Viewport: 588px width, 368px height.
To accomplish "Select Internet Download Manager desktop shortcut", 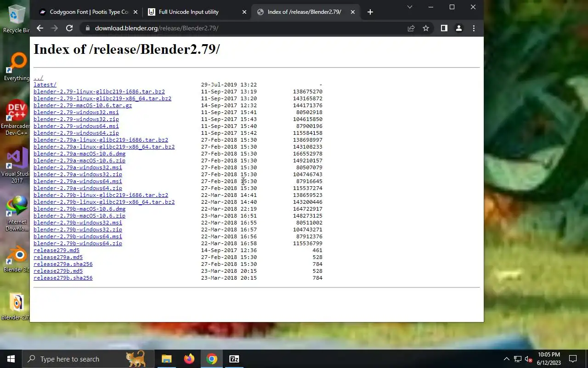I will click(17, 213).
